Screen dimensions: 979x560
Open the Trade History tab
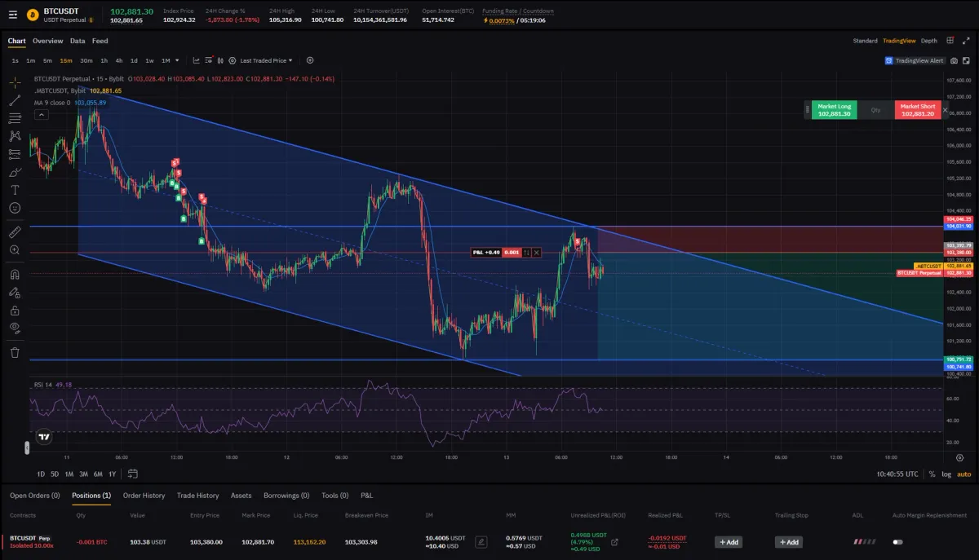(x=197, y=496)
